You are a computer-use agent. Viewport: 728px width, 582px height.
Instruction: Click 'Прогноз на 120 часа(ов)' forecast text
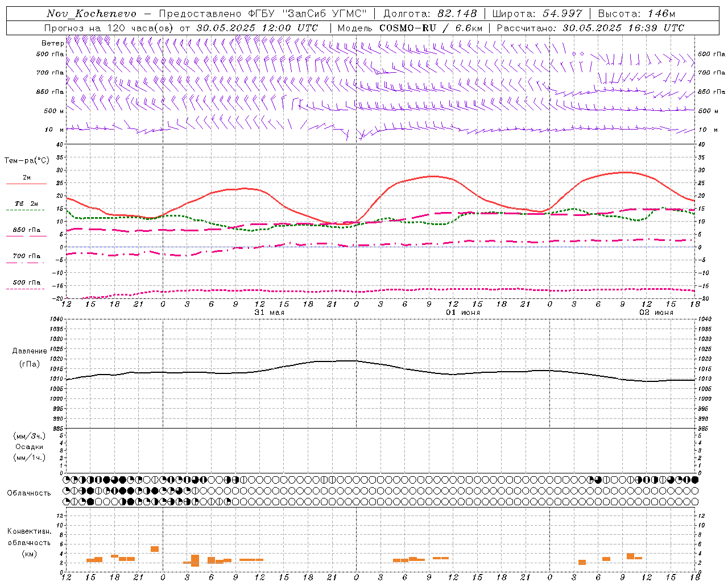click(109, 28)
